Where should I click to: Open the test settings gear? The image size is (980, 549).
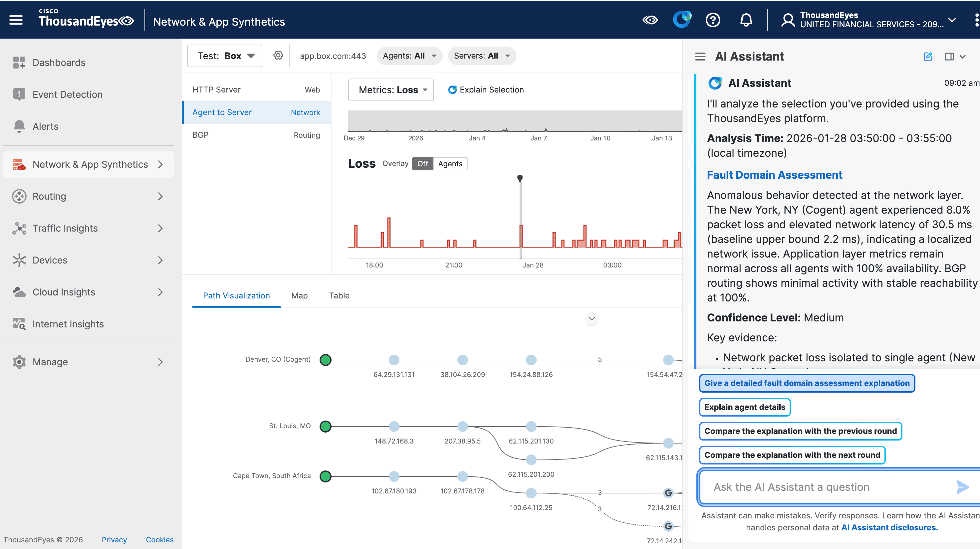pos(278,55)
